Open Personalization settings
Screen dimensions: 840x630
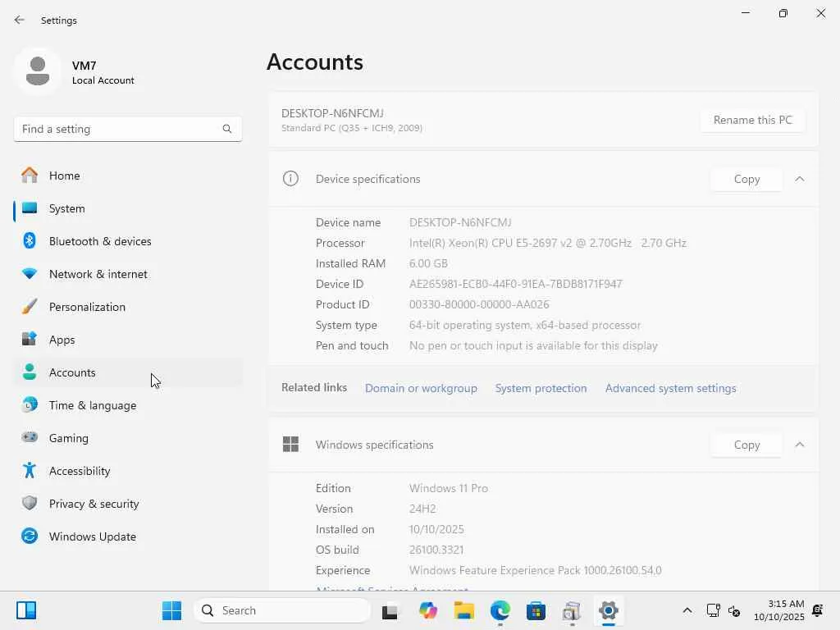(128, 307)
